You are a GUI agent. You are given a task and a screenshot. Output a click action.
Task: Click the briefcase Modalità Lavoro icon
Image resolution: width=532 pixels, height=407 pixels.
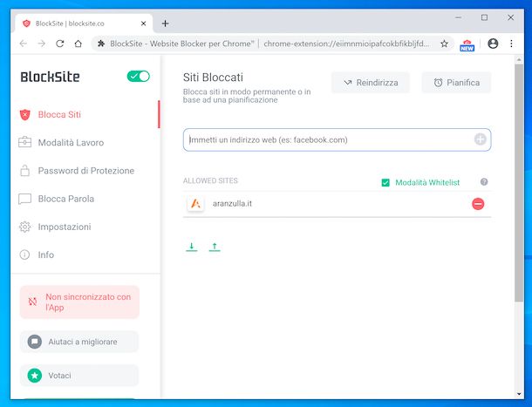24,142
